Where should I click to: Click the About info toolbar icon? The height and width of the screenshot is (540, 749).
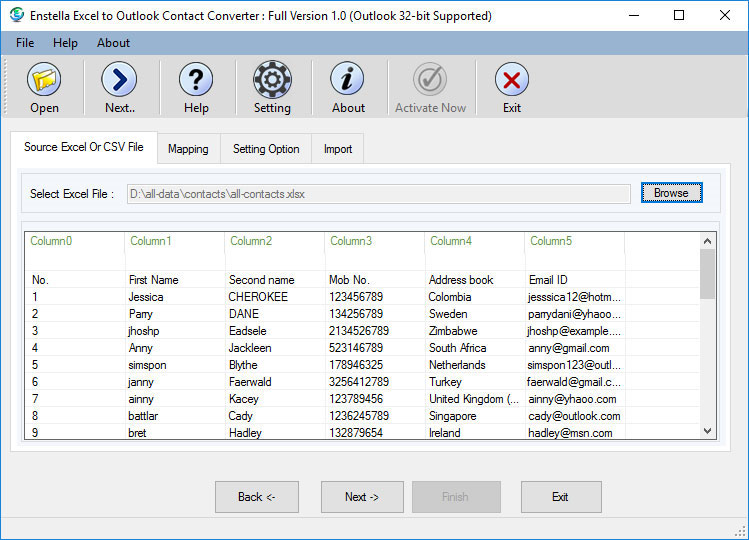click(x=348, y=80)
